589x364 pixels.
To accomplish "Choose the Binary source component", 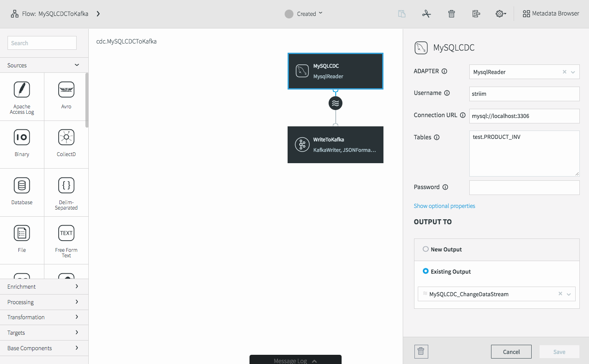I will coord(22,145).
